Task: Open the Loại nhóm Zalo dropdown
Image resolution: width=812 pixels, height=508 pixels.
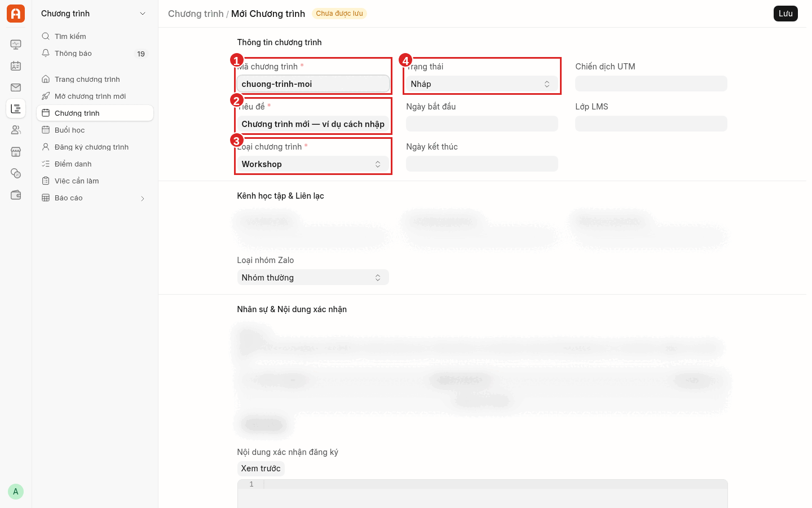Action: 313,277
